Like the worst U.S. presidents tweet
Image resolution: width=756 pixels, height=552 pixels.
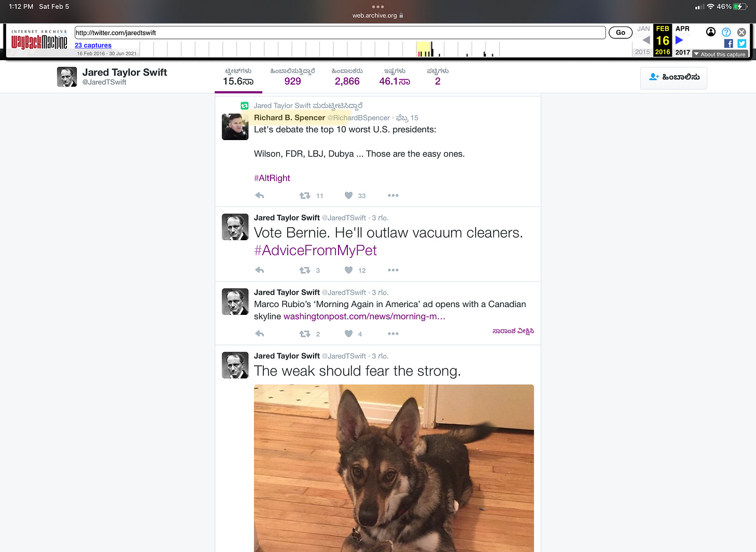point(348,196)
